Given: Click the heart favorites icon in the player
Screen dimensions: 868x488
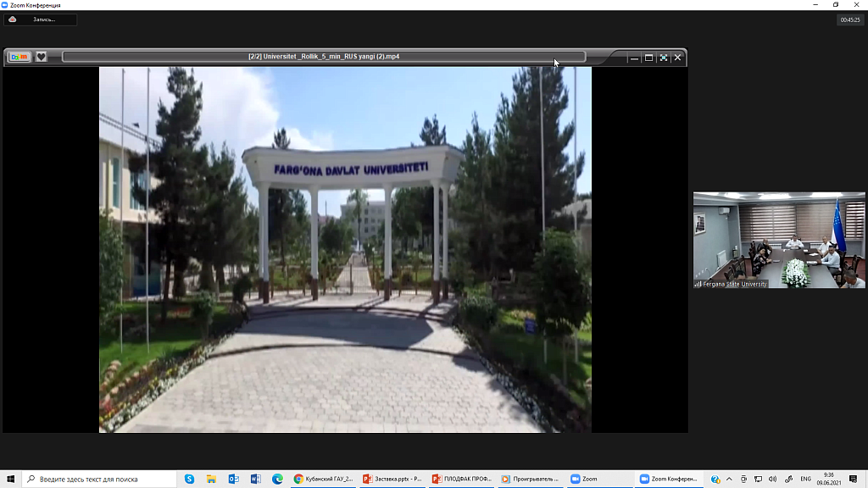Looking at the screenshot, I should tap(41, 57).
